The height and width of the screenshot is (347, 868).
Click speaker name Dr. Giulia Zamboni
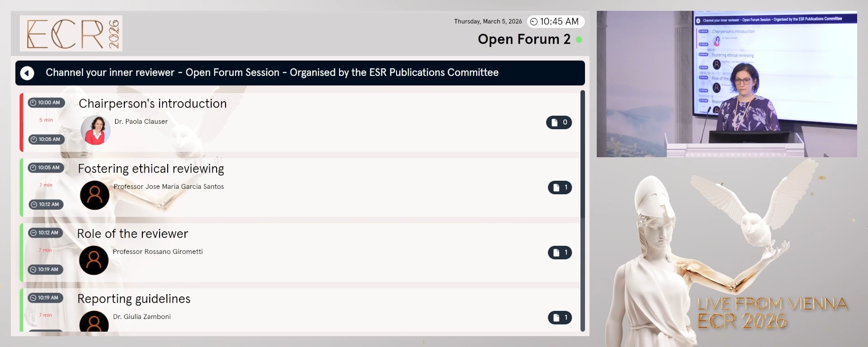[x=142, y=317]
